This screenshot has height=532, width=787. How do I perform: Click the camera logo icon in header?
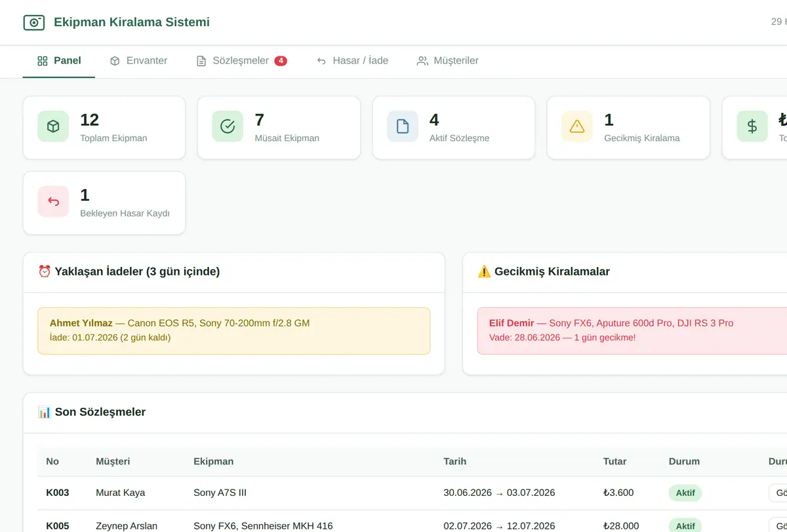33,22
